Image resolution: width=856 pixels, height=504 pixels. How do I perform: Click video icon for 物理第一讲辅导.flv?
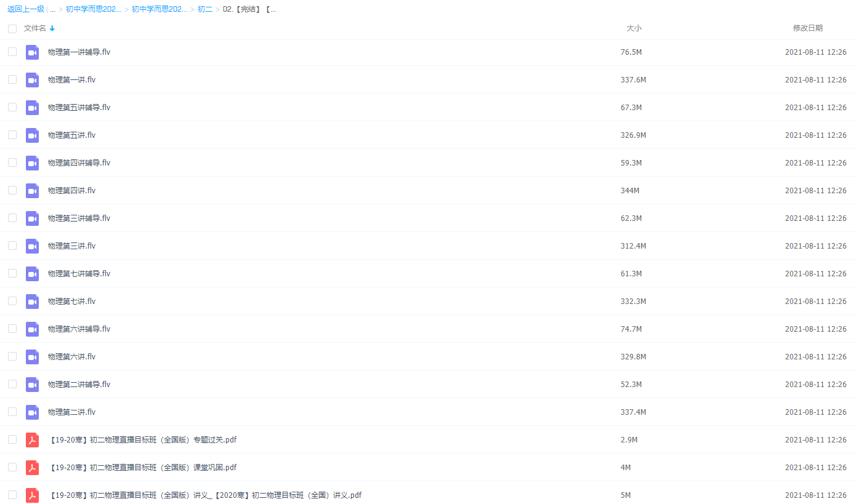pos(32,52)
